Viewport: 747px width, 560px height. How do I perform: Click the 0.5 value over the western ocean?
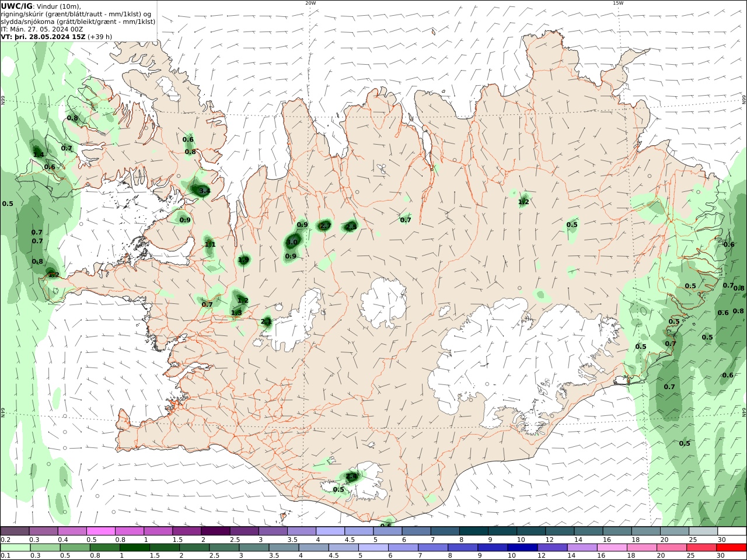[x=8, y=204]
